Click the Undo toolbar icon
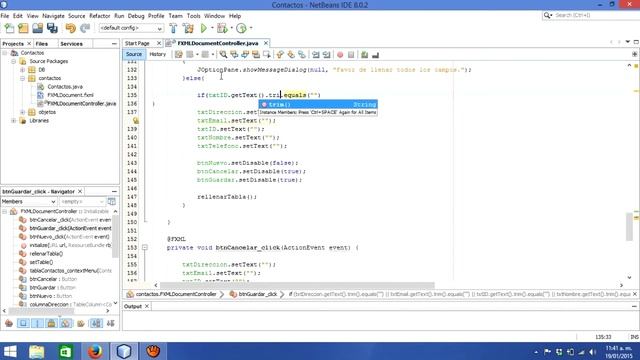Viewport: 640px width, 360px height. point(71,28)
